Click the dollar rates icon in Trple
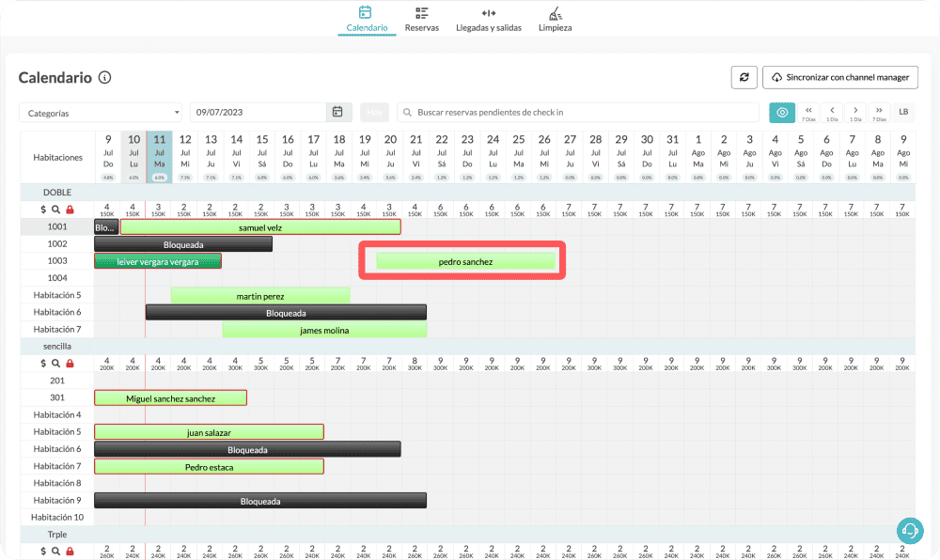The image size is (940, 560). pos(43,551)
